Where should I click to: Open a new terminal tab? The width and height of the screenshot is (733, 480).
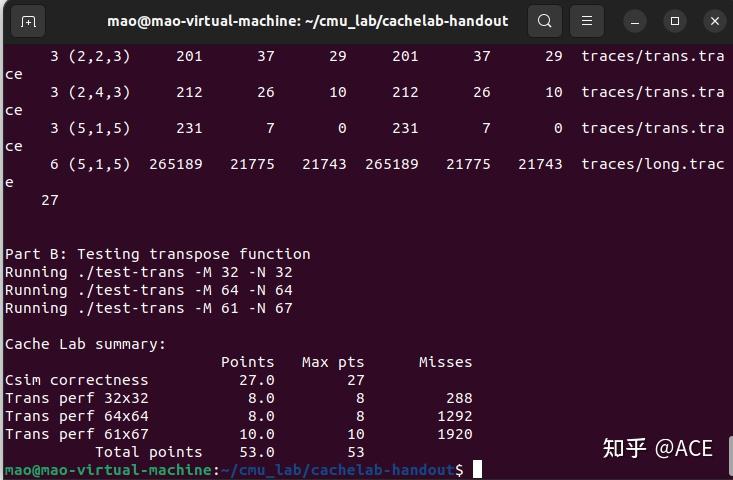coord(28,21)
